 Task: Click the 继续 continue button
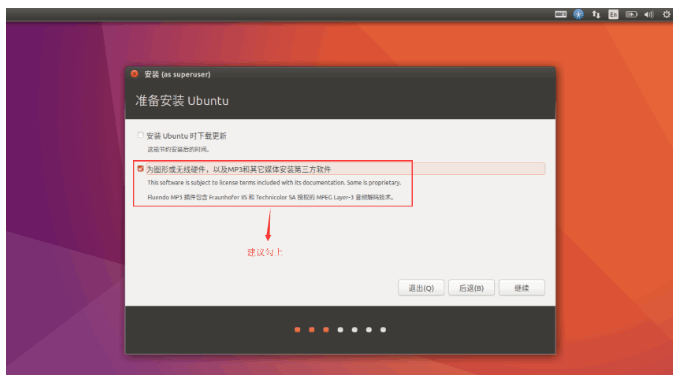(522, 288)
